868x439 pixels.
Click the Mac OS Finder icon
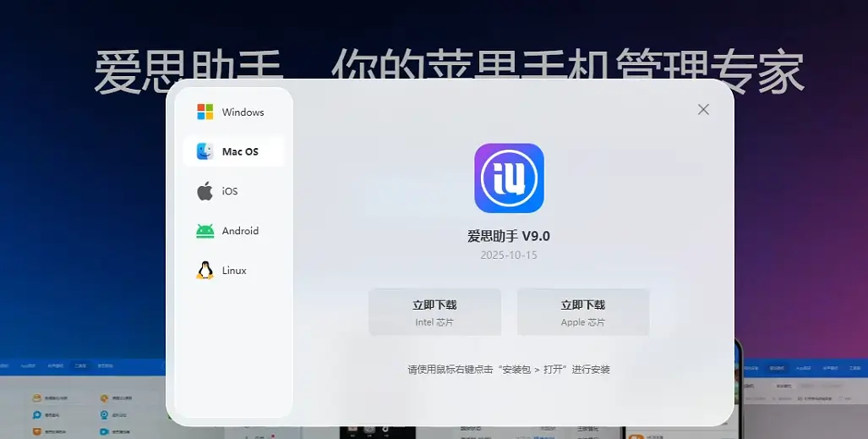pyautogui.click(x=205, y=151)
